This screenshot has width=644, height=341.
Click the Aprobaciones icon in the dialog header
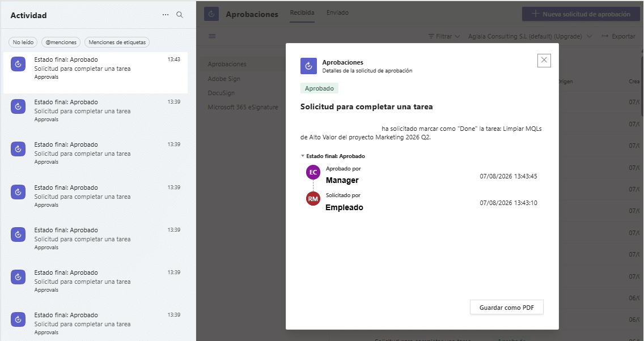(x=308, y=66)
